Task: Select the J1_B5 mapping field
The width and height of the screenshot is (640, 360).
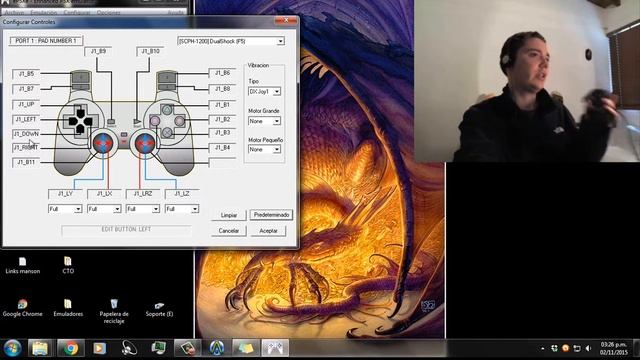Action: [26, 74]
